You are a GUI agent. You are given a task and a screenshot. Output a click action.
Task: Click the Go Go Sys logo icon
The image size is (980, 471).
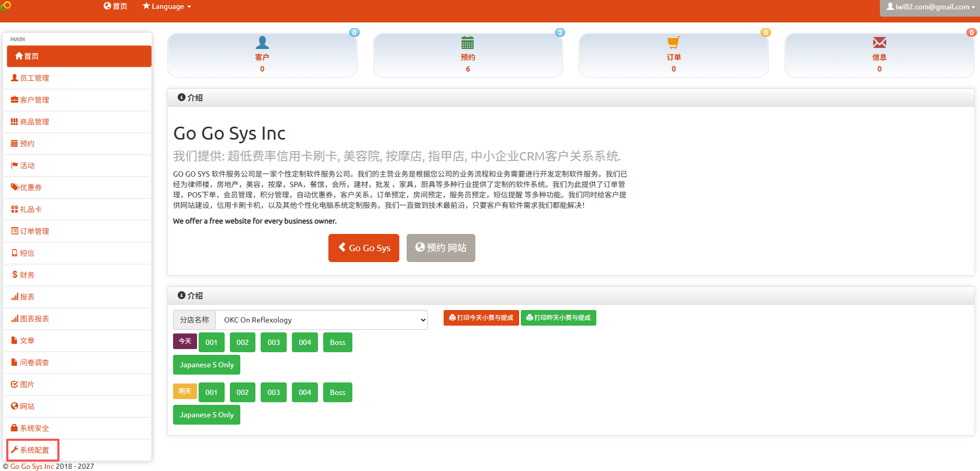click(x=6, y=5)
